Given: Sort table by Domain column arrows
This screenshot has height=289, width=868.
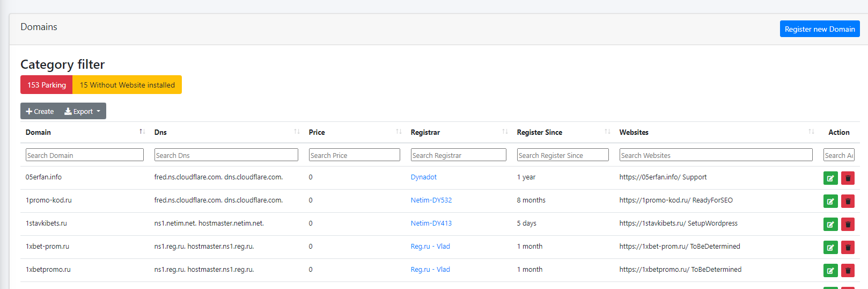Looking at the screenshot, I should (142, 132).
